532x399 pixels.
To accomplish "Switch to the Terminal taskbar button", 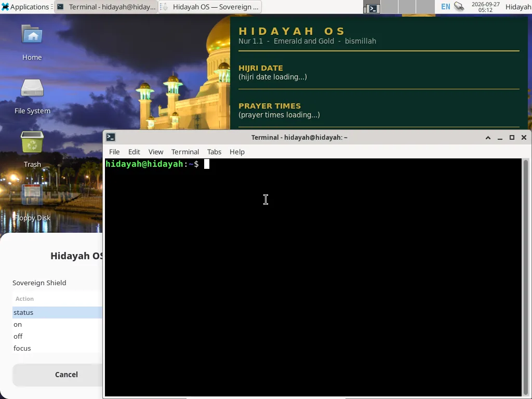I will tap(107, 7).
